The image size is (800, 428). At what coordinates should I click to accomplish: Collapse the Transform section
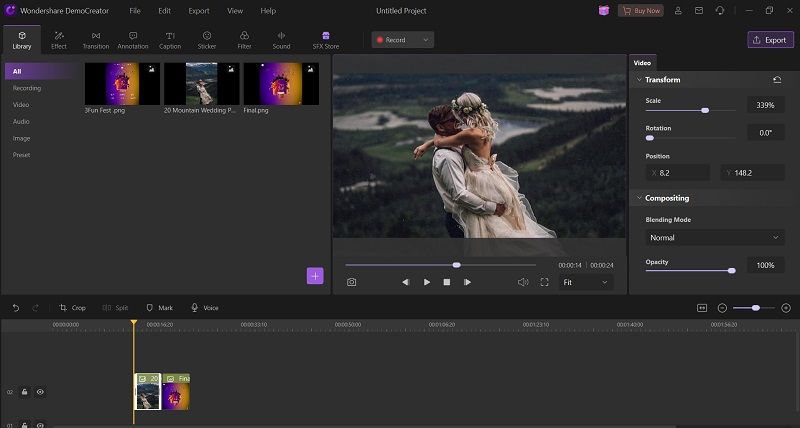pyautogui.click(x=639, y=80)
